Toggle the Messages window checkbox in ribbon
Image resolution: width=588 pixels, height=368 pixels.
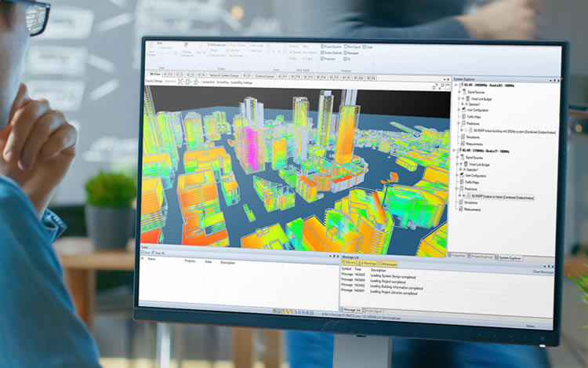click(x=346, y=53)
